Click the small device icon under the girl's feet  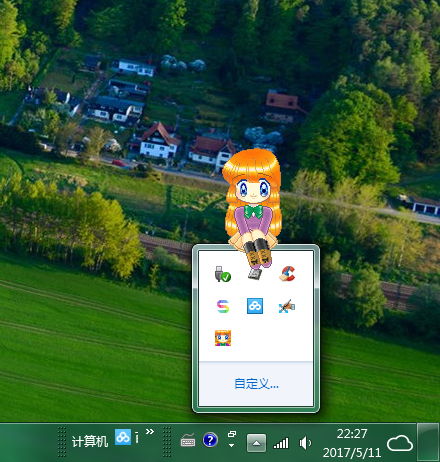click(255, 274)
